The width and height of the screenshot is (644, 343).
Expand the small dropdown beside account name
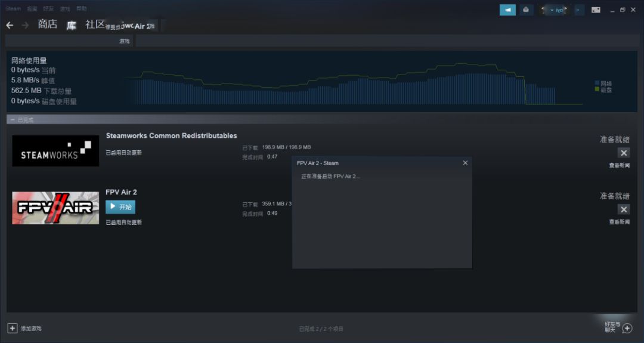578,10
